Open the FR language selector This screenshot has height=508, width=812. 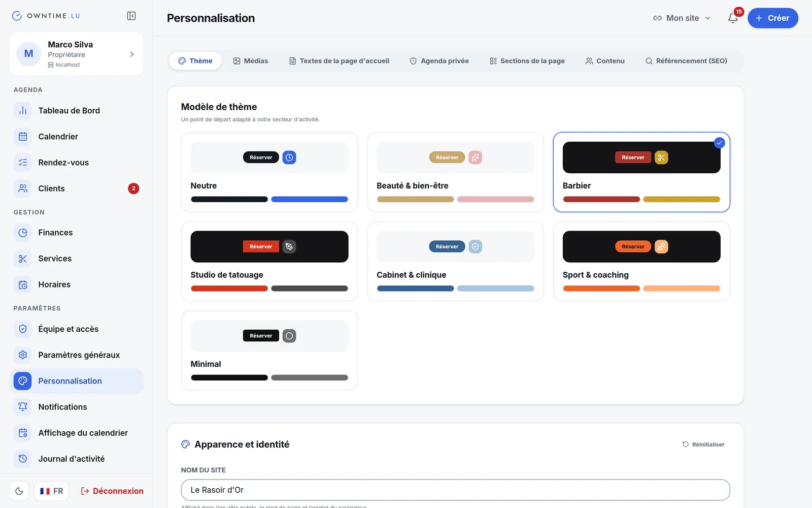pyautogui.click(x=52, y=491)
